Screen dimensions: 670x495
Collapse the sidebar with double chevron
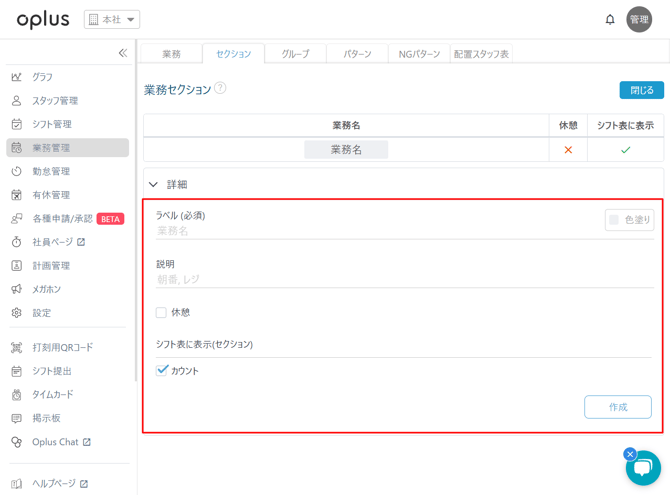click(x=123, y=53)
